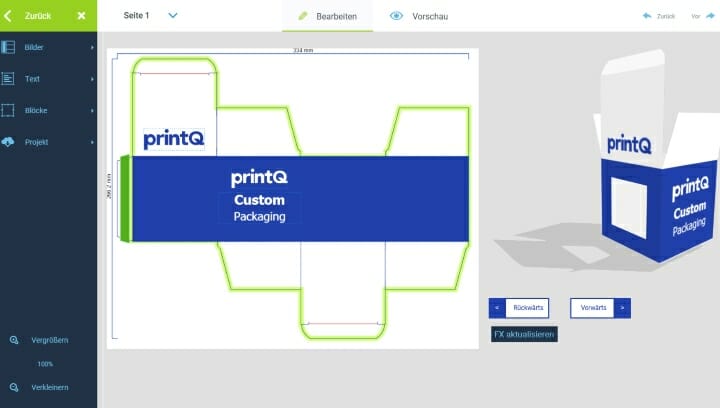Click the Seite 1 page label

pyautogui.click(x=136, y=16)
